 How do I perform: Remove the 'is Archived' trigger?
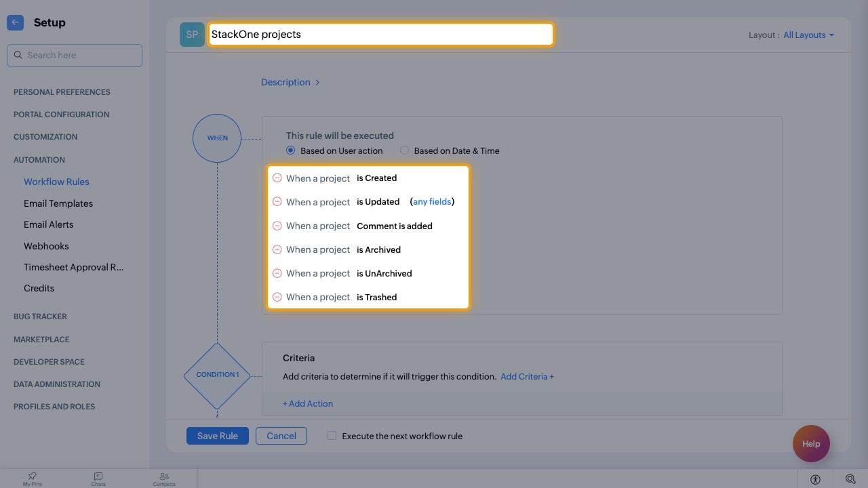point(277,249)
